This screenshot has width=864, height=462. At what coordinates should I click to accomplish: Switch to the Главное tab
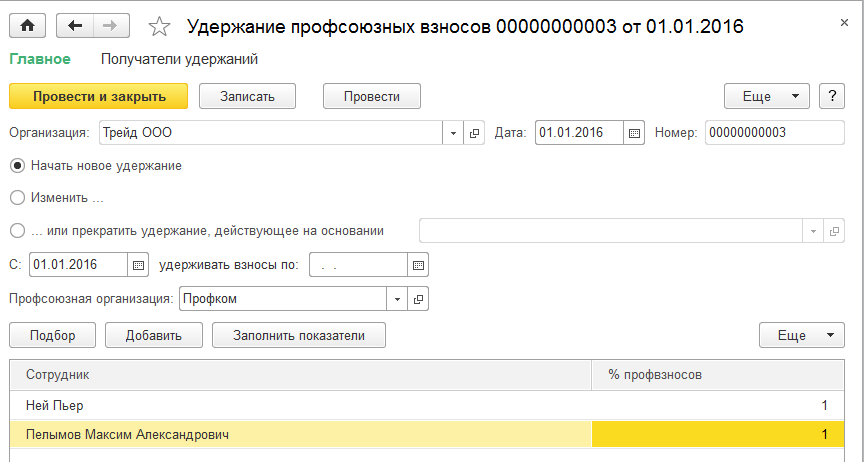(40, 59)
